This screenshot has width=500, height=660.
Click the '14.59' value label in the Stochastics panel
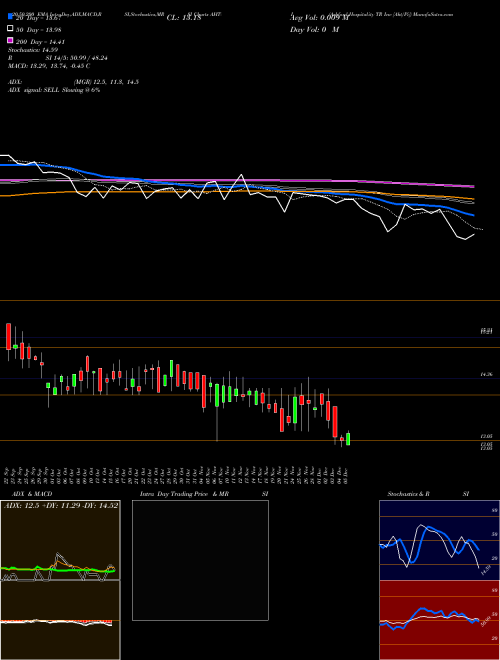pos(486,571)
